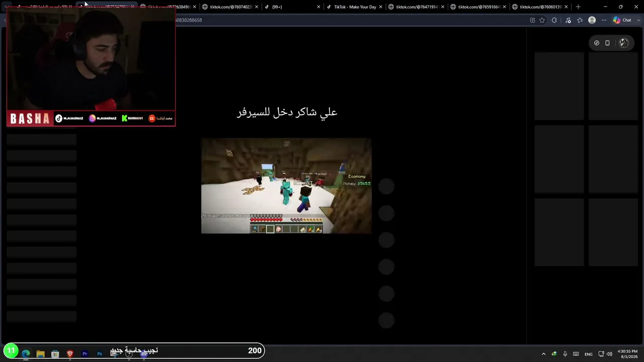The image size is (644, 362).
Task: Click the microphone tray icon
Action: tap(565, 354)
